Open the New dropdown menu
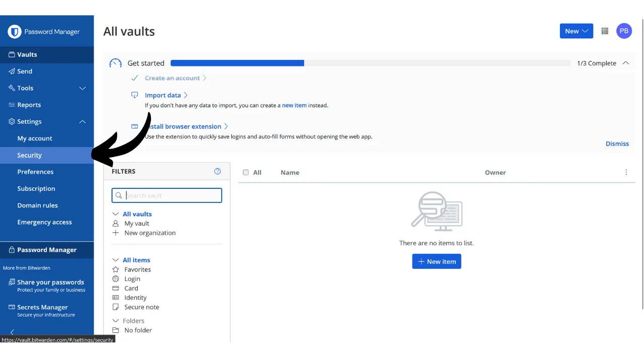This screenshot has height=358, width=644. coord(576,31)
